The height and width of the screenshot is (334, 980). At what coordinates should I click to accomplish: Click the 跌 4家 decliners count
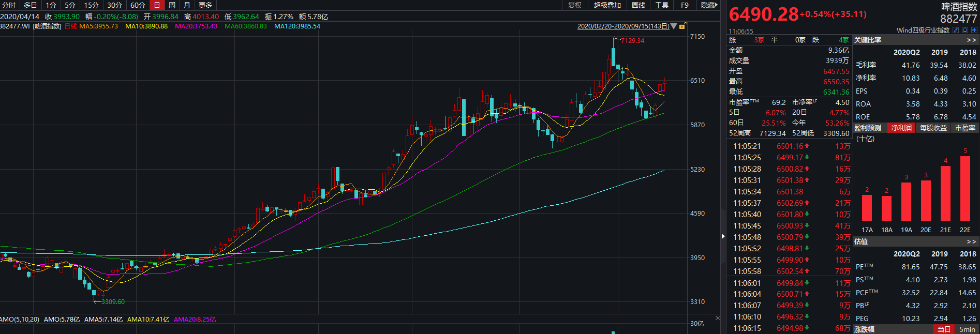tap(830, 40)
